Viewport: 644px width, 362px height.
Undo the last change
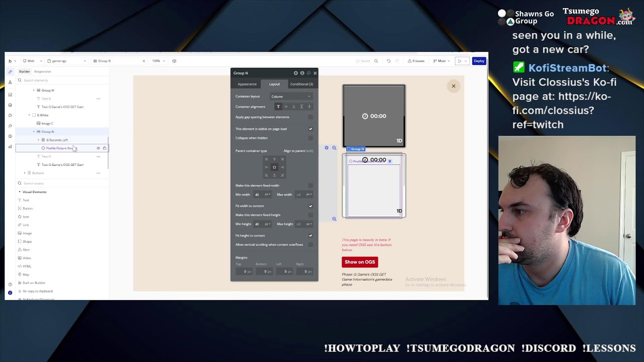tap(388, 61)
